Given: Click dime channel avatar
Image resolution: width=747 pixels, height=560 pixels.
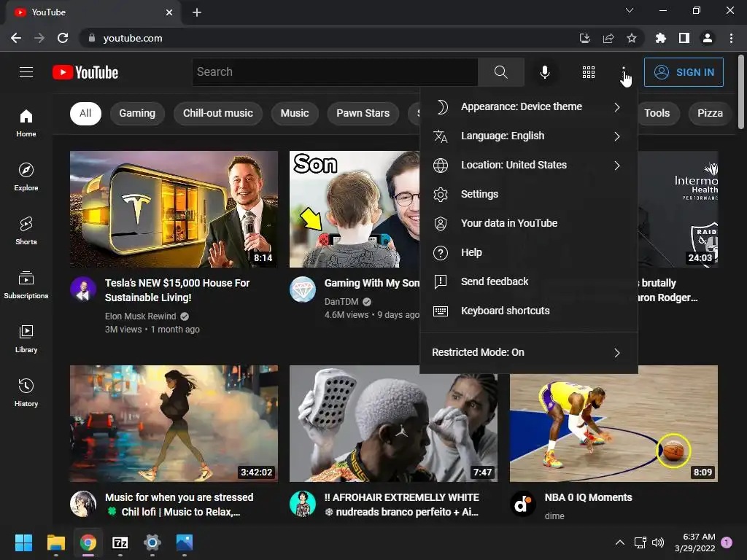Looking at the screenshot, I should coord(523,504).
